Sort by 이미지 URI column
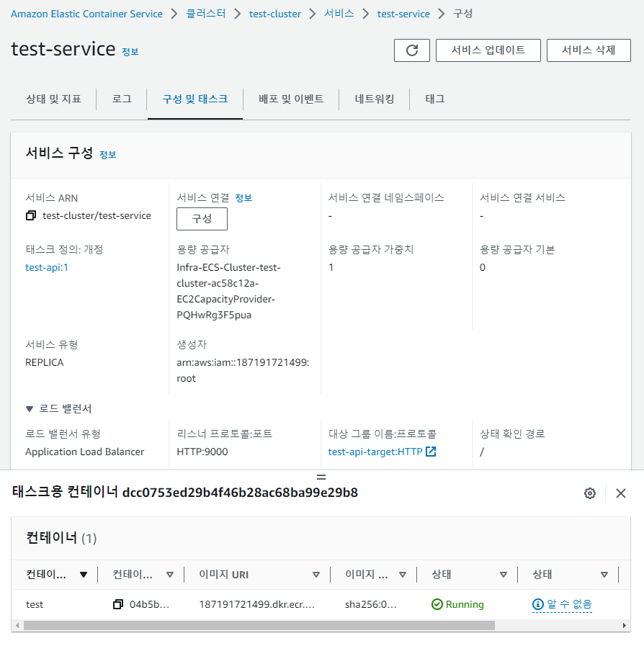 tap(316, 575)
